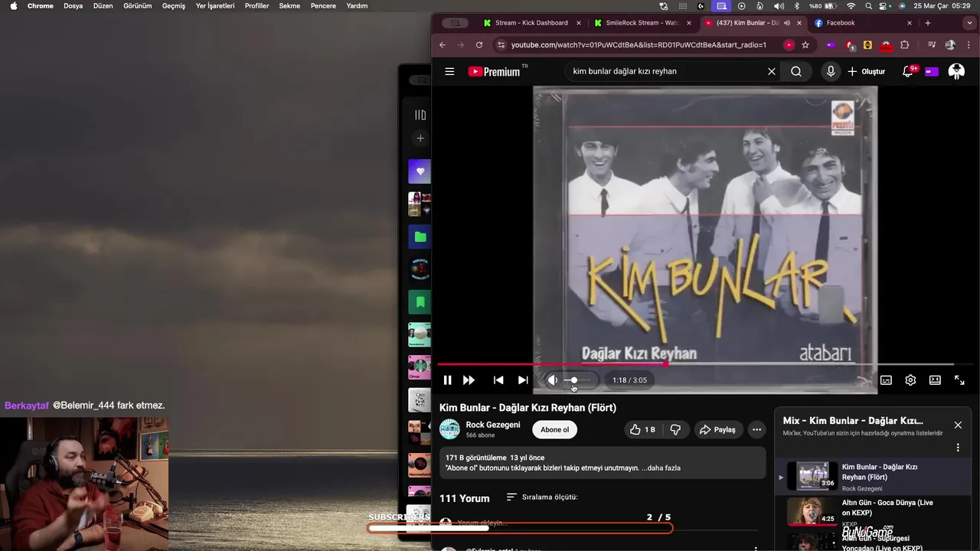This screenshot has width=980, height=551.
Task: Open the Rock Gezegeni channel name link
Action: (x=493, y=425)
